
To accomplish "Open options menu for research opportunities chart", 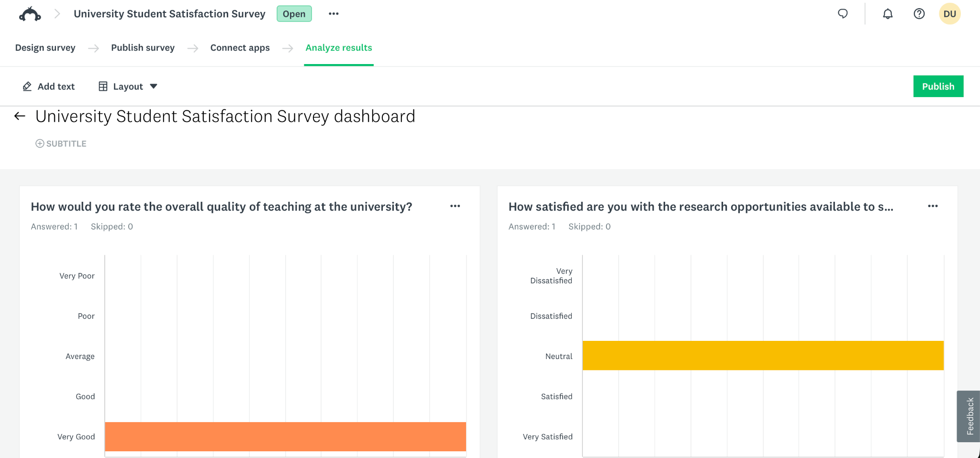I will (x=933, y=206).
